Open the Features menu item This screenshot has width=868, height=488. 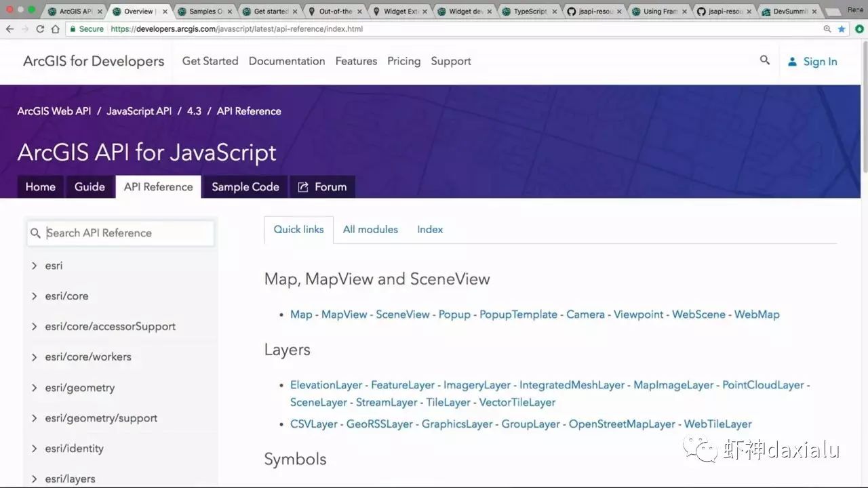pyautogui.click(x=356, y=61)
